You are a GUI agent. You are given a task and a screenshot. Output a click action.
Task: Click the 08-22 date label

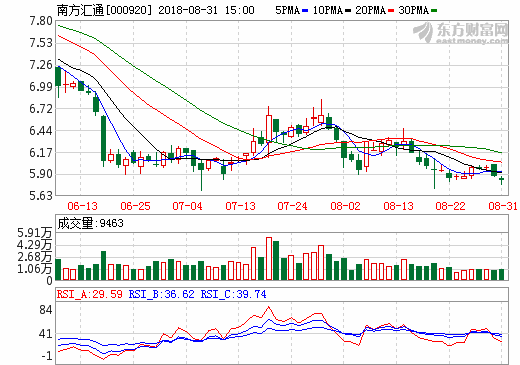pos(450,206)
